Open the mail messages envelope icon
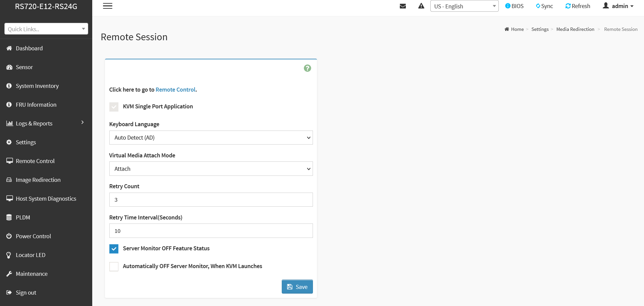The height and width of the screenshot is (306, 644). click(x=403, y=6)
